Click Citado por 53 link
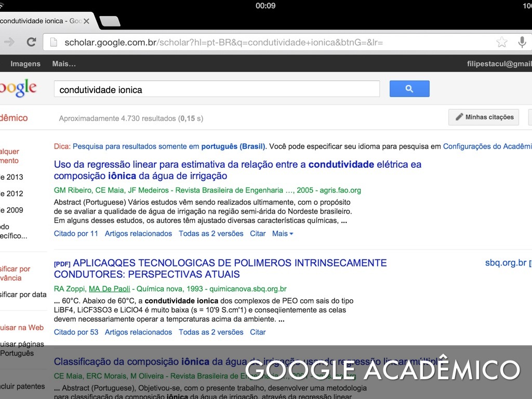The height and width of the screenshot is (399, 532). click(76, 332)
